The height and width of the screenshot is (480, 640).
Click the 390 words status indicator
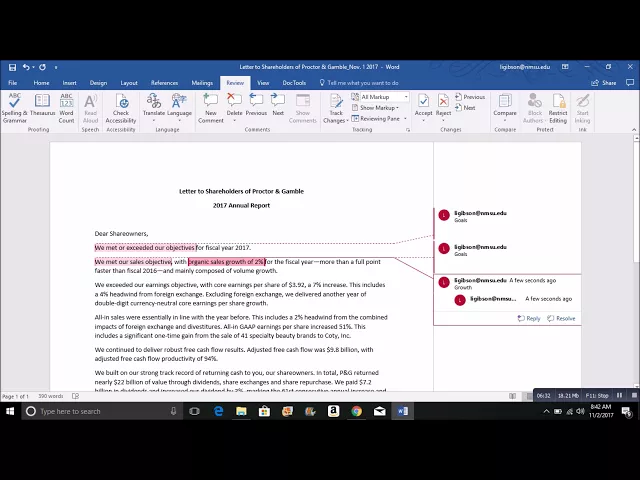tap(51, 396)
